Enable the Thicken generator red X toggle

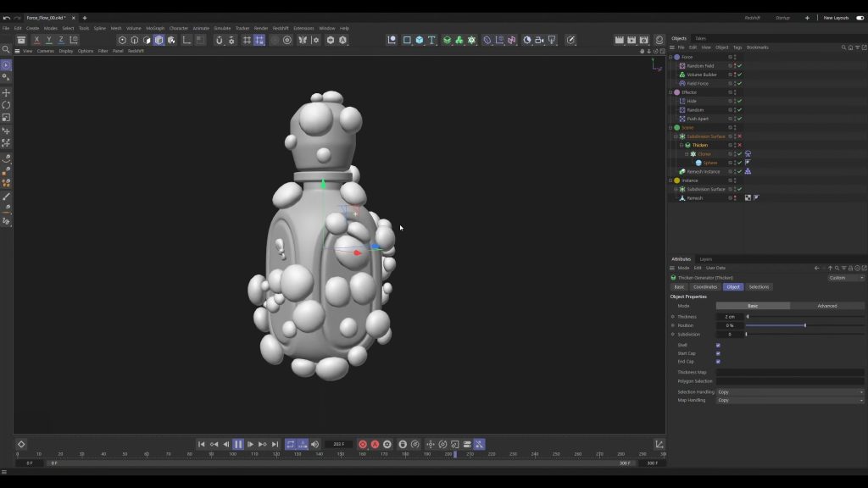click(x=739, y=145)
